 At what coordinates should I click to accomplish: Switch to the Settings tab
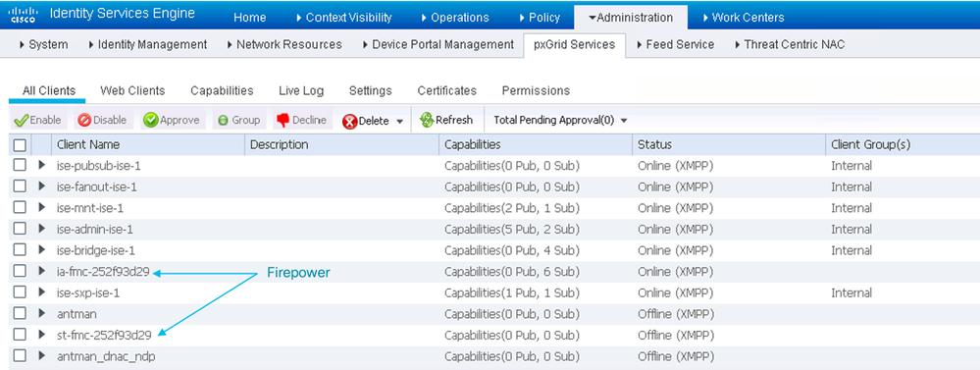(x=370, y=90)
